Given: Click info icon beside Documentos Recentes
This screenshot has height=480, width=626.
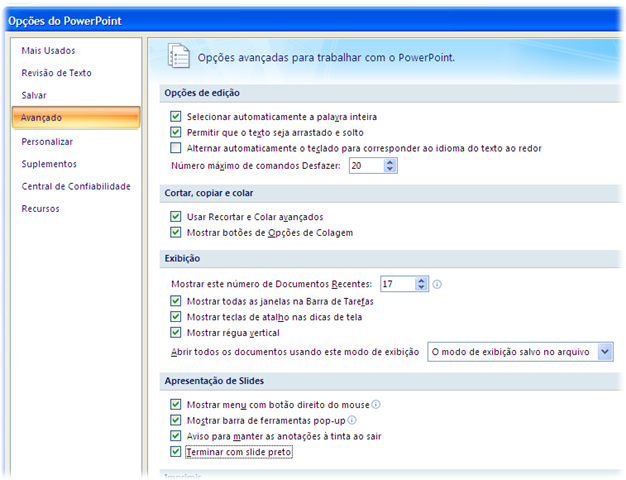Looking at the screenshot, I should [x=437, y=284].
